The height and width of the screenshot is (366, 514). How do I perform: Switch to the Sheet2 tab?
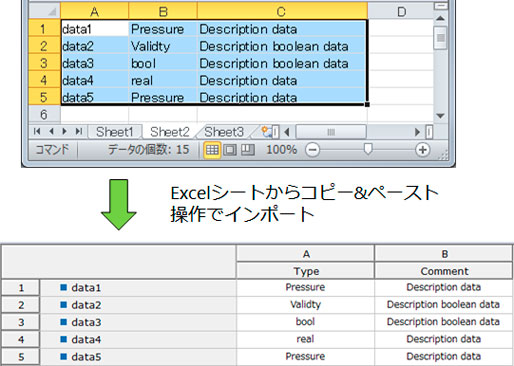[170, 132]
